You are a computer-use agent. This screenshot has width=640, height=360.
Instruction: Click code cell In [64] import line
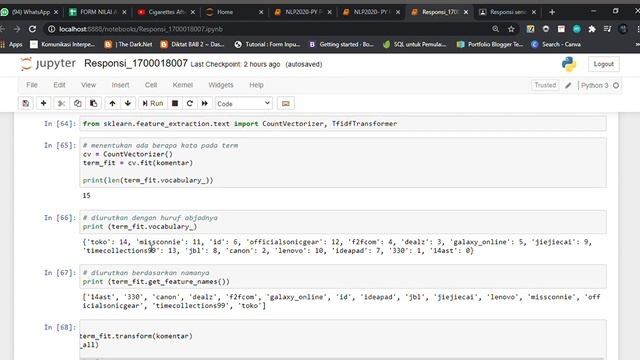coord(343,124)
